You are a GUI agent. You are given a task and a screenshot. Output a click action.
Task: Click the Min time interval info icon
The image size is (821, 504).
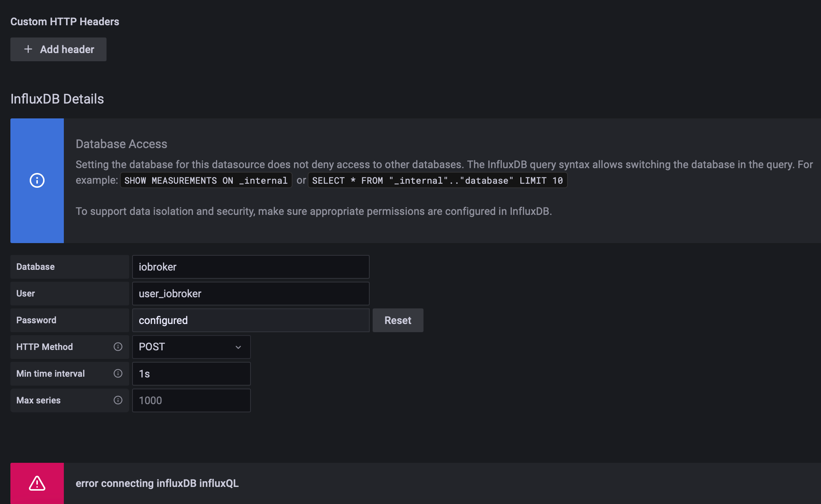tap(118, 373)
